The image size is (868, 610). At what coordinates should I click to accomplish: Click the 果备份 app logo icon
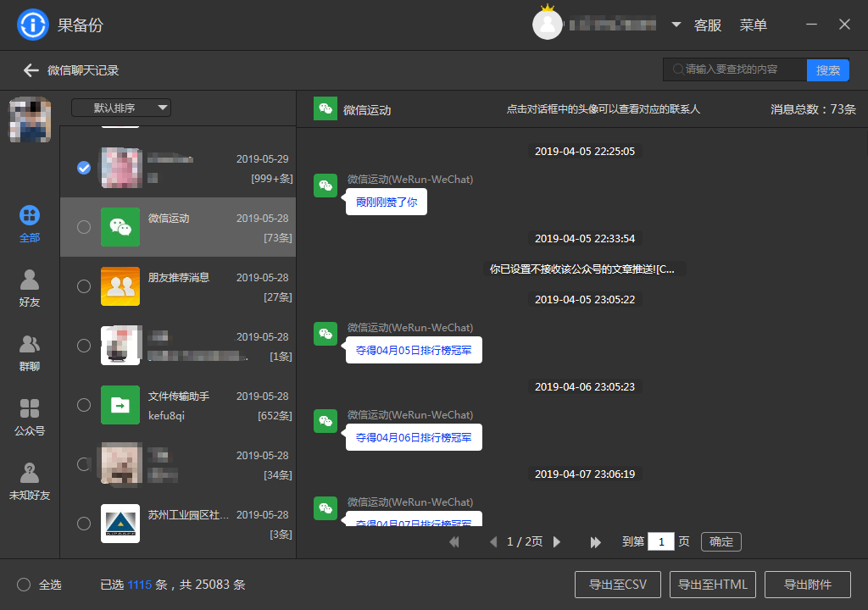33,25
